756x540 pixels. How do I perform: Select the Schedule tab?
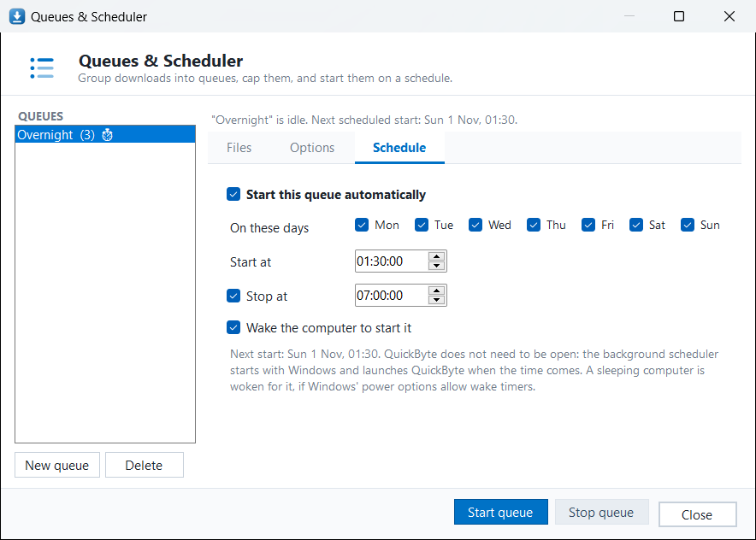click(x=399, y=148)
